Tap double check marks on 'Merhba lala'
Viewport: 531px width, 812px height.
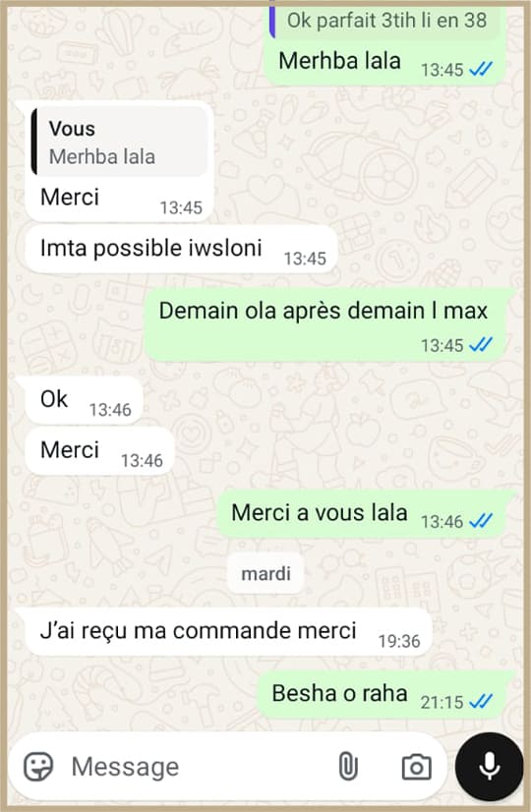point(481,69)
